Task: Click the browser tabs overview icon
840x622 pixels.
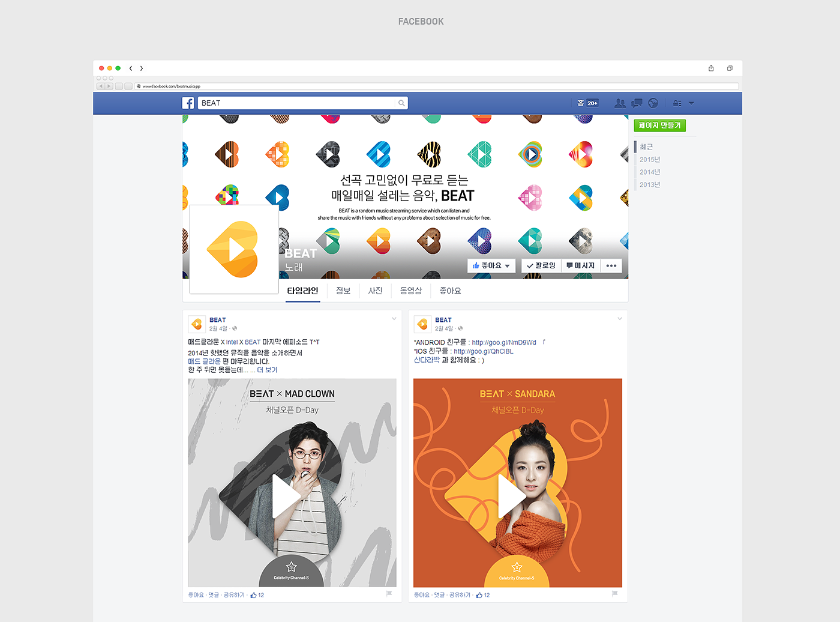Action: click(730, 68)
